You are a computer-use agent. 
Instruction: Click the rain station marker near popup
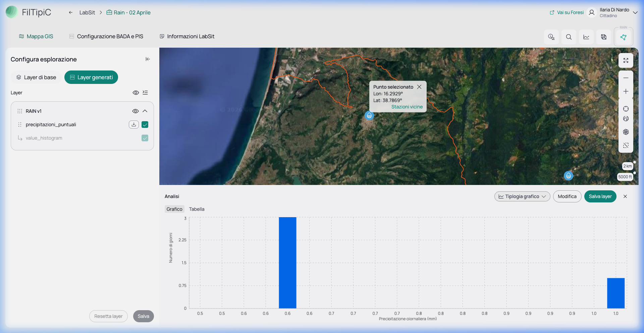tap(369, 115)
